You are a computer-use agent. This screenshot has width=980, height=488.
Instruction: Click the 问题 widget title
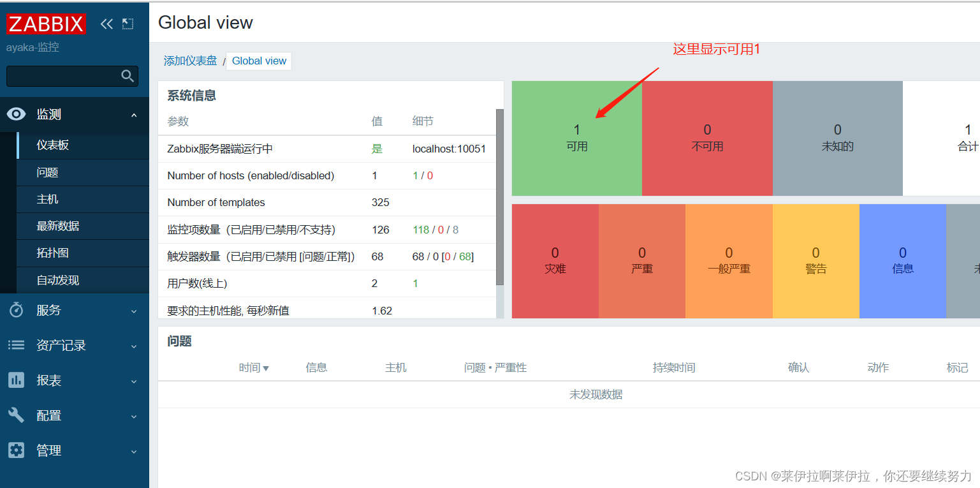coord(179,341)
